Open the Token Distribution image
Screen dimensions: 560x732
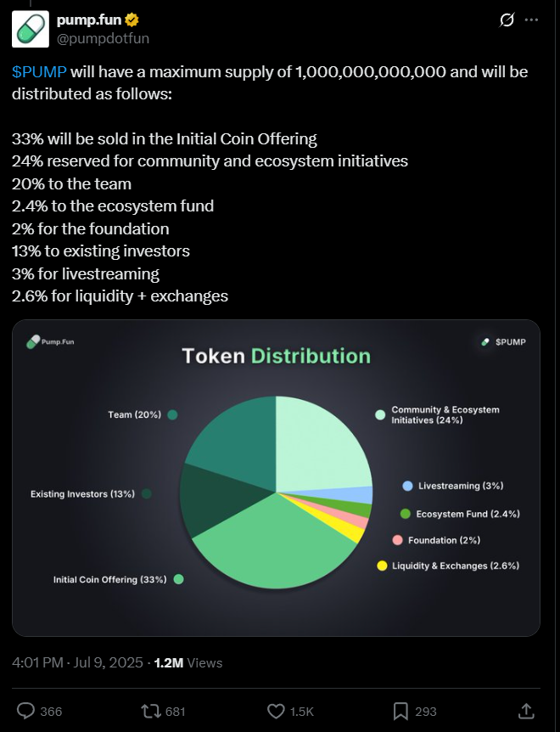click(276, 478)
